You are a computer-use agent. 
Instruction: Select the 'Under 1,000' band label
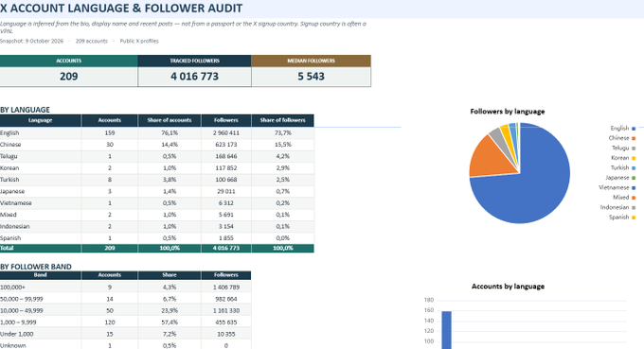(x=17, y=334)
